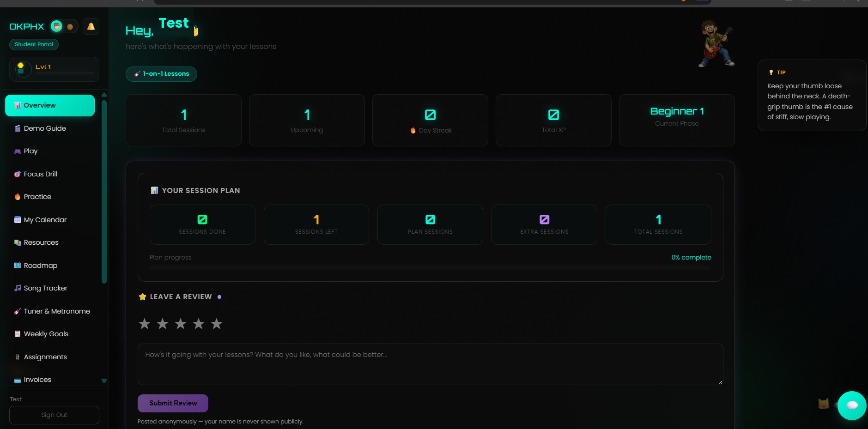This screenshot has height=429, width=868.
Task: Rate three stars in Leave a Review
Action: (x=181, y=324)
